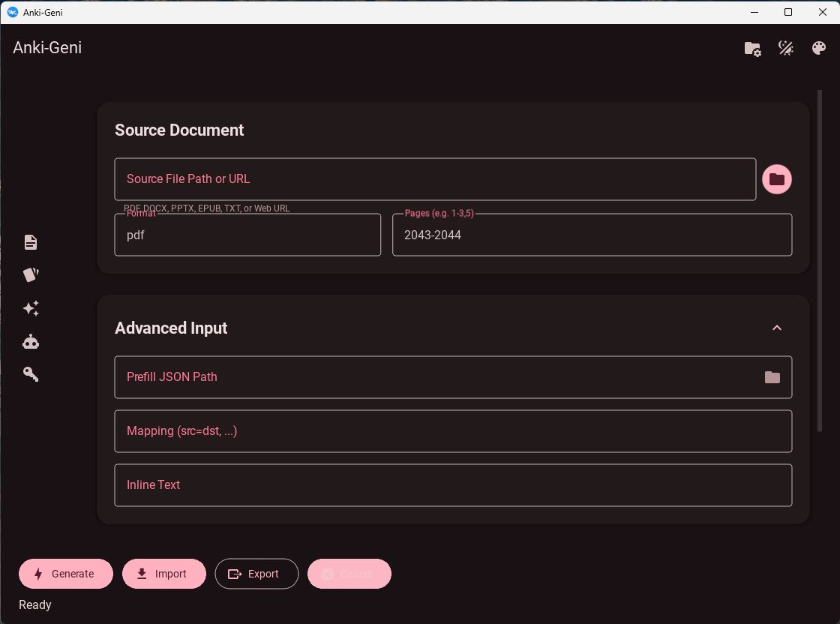Screen dimensions: 840x624
Task: Click the Advanced Input heading text
Action: point(171,328)
